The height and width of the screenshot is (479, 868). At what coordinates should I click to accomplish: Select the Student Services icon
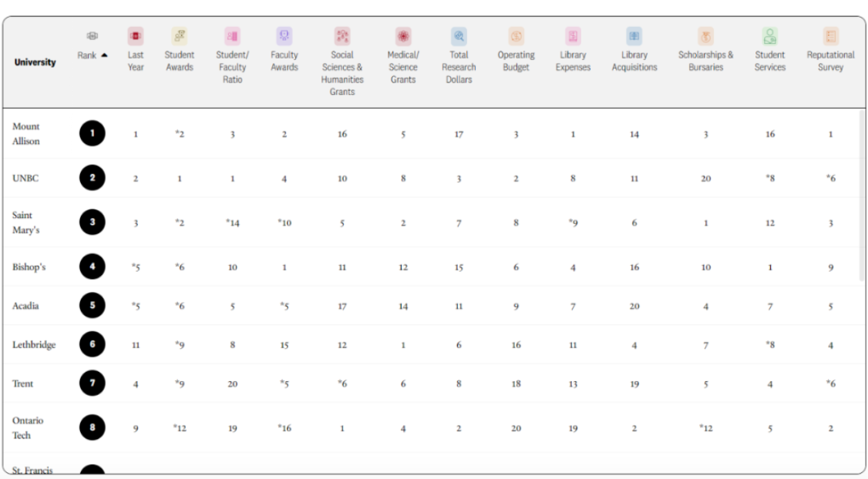pyautogui.click(x=769, y=35)
